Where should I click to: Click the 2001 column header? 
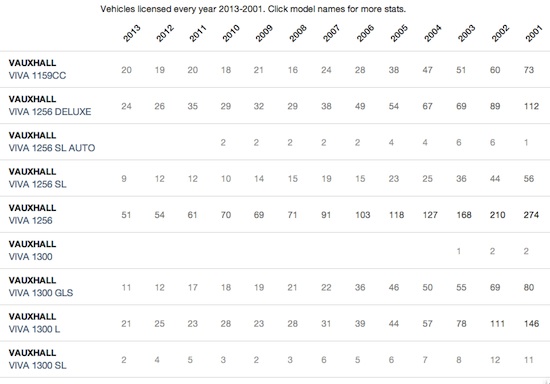(x=534, y=33)
